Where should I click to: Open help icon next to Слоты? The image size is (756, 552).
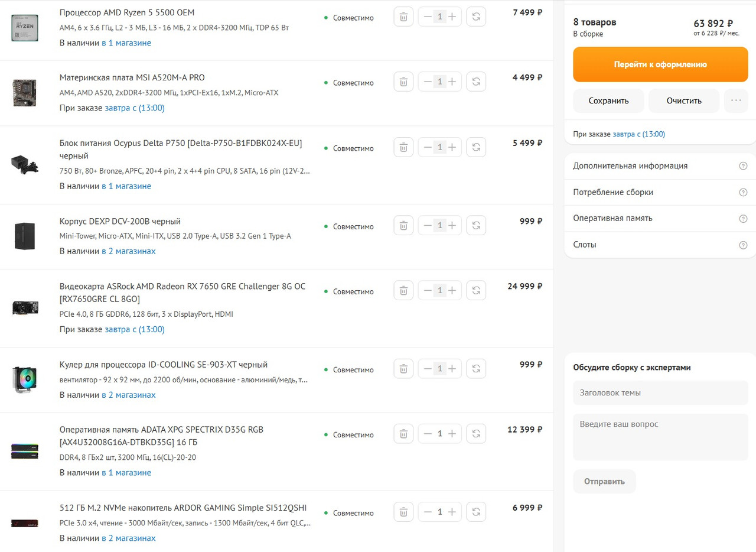point(743,245)
